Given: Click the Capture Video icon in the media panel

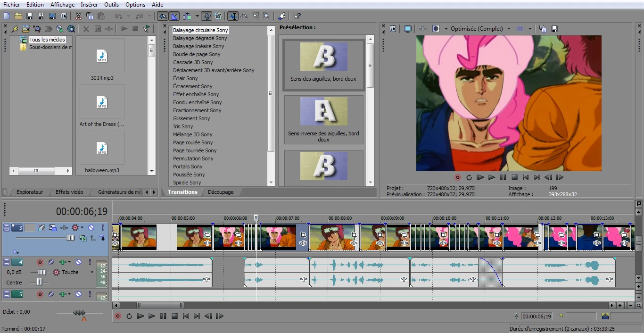Looking at the screenshot, I should click(37, 29).
